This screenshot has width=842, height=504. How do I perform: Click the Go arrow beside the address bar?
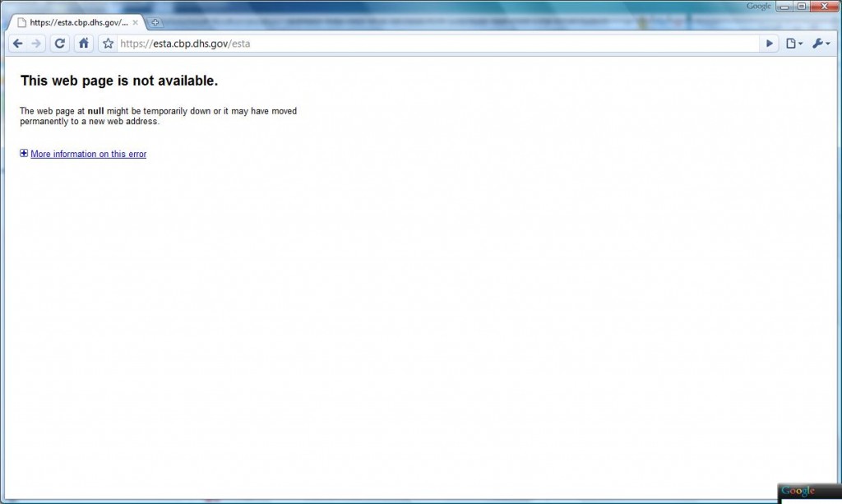point(770,43)
